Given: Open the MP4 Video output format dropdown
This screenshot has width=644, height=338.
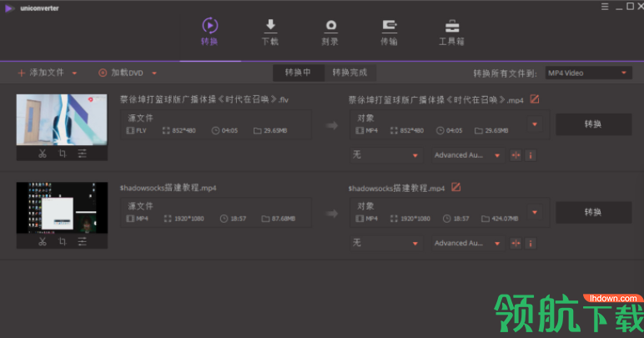Looking at the screenshot, I should click(589, 73).
